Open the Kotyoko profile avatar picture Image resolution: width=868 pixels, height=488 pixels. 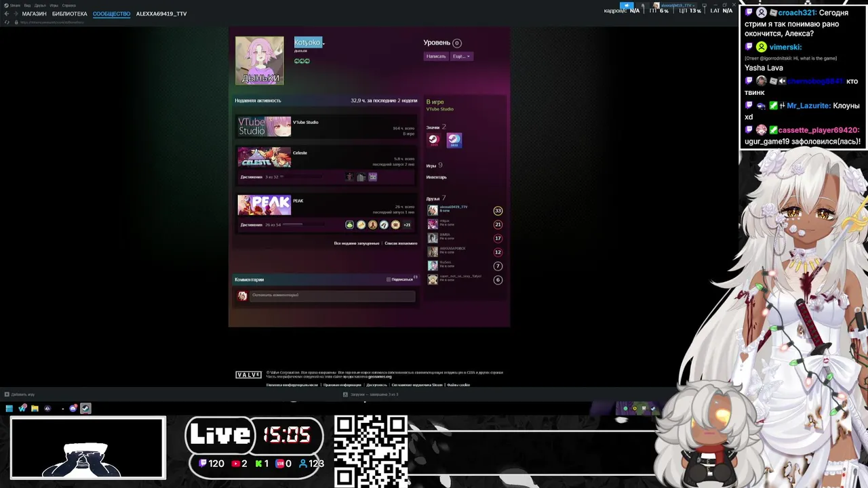tap(260, 61)
